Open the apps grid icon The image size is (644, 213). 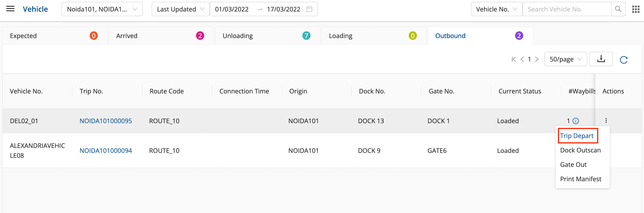point(635,9)
